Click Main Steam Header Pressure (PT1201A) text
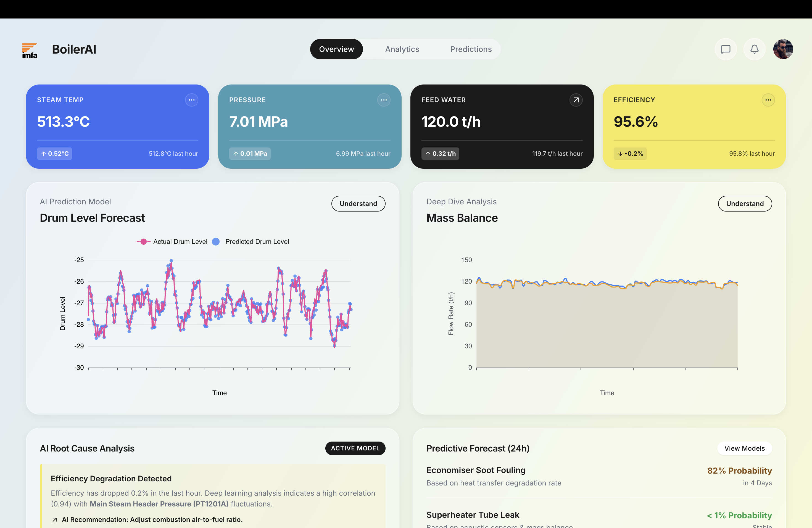812x528 pixels. [x=159, y=504]
